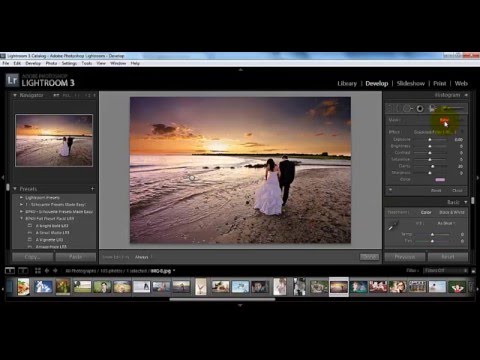Click Done in the toolbar
480x360 pixels.
coord(369,257)
